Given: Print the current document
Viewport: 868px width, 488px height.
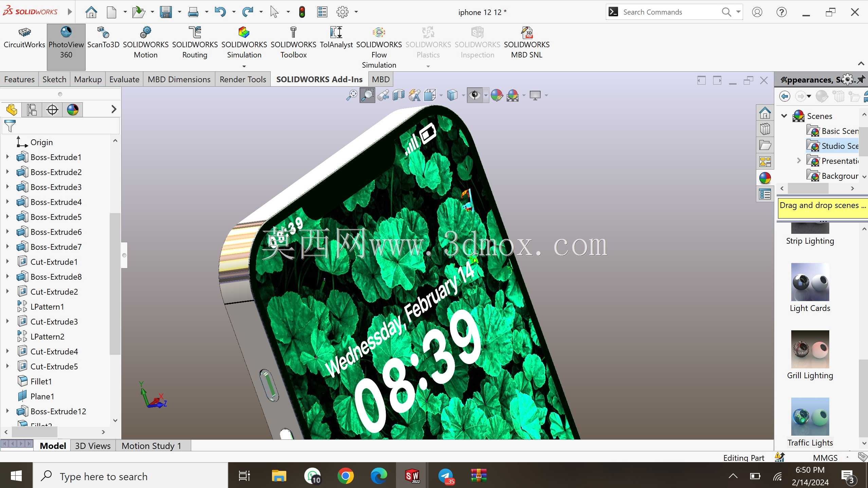Looking at the screenshot, I should coord(193,12).
